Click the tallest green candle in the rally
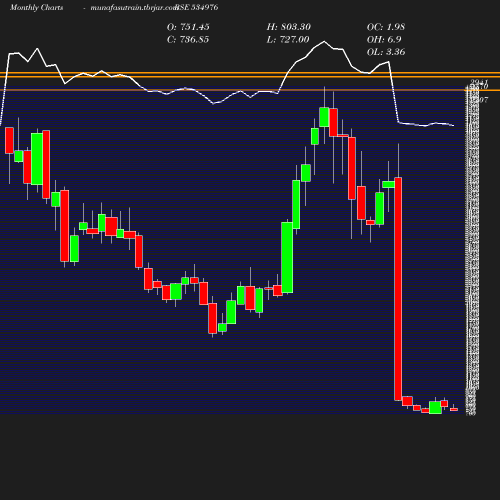500x500 pixels. pos(287,257)
